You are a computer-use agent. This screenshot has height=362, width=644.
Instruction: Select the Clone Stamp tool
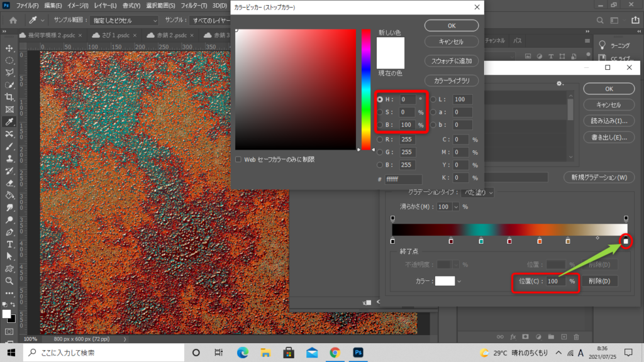(9, 159)
